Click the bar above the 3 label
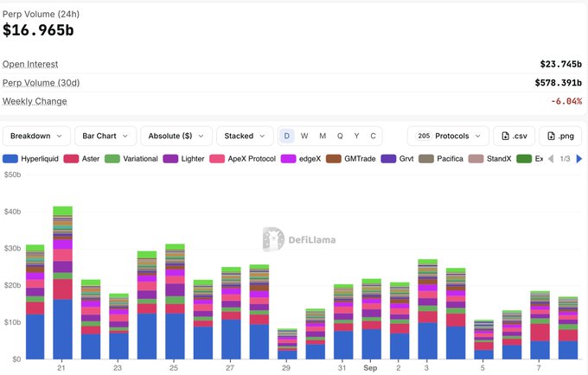This screenshot has height=375, width=588. click(428, 309)
